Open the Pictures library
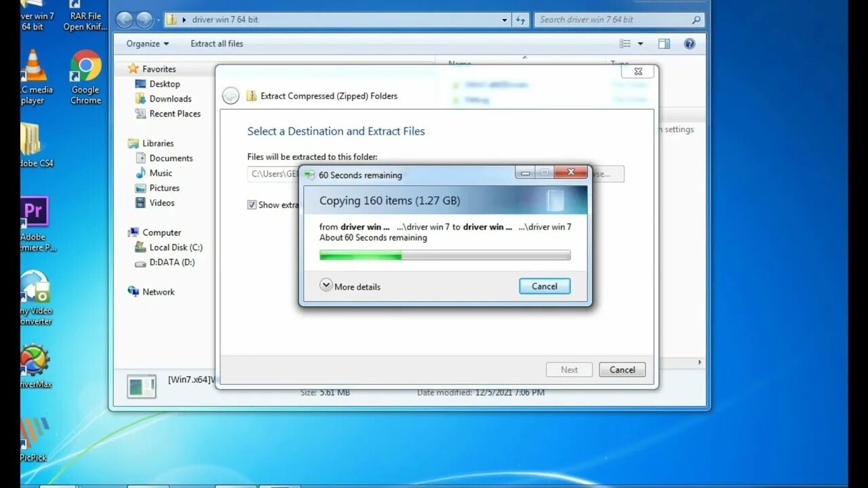This screenshot has height=488, width=868. click(x=164, y=188)
